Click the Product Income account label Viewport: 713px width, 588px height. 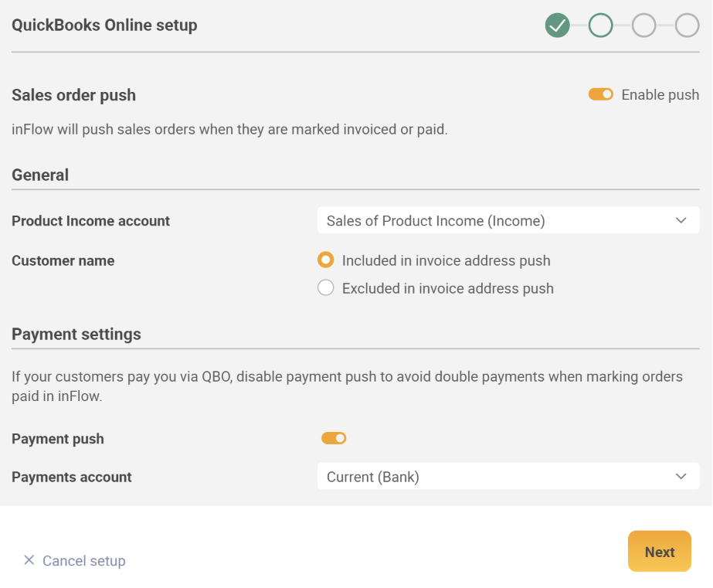[90, 220]
